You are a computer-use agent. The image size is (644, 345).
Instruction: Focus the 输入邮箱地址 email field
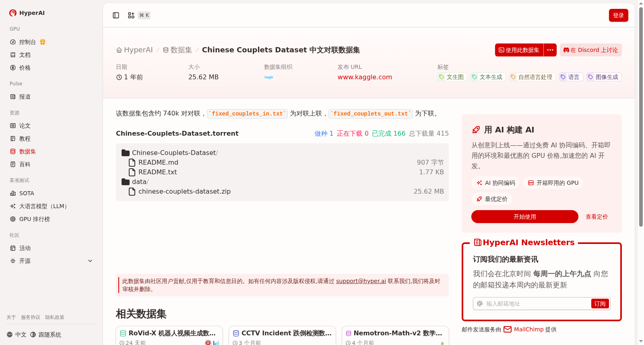point(537,304)
